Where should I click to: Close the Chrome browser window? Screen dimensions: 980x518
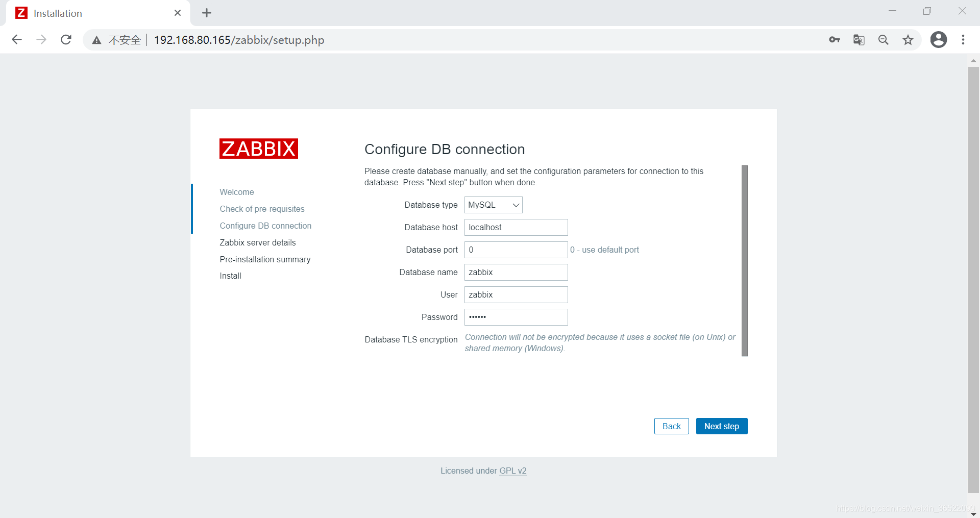pos(962,11)
